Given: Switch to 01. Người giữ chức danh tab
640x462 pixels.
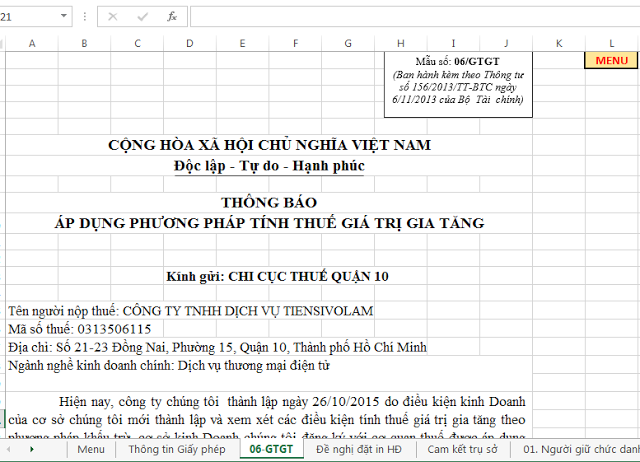Looking at the screenshot, I should [580, 450].
